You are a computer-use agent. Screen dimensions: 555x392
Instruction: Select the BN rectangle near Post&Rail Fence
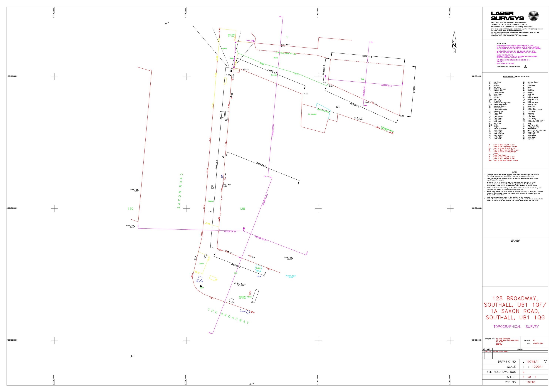[x=255, y=296]
